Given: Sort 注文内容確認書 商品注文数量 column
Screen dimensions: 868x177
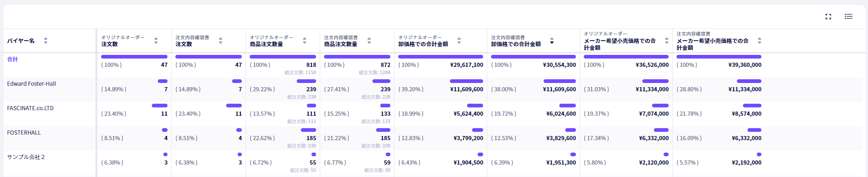Looking at the screenshot, I should point(369,41).
